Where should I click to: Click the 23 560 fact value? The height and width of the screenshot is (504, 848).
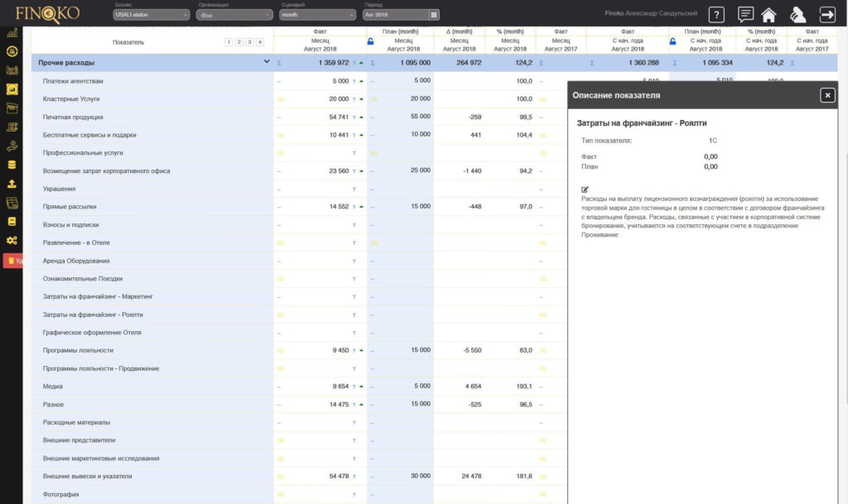click(339, 170)
